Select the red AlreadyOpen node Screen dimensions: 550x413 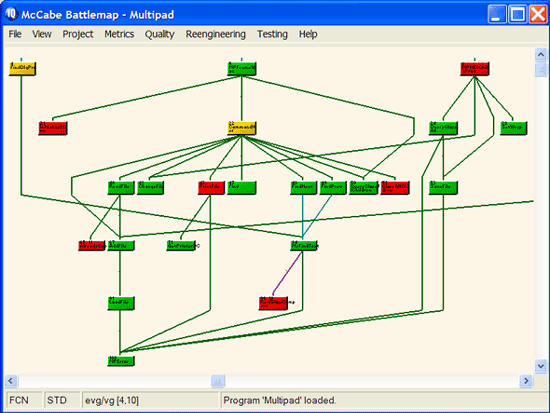click(92, 245)
